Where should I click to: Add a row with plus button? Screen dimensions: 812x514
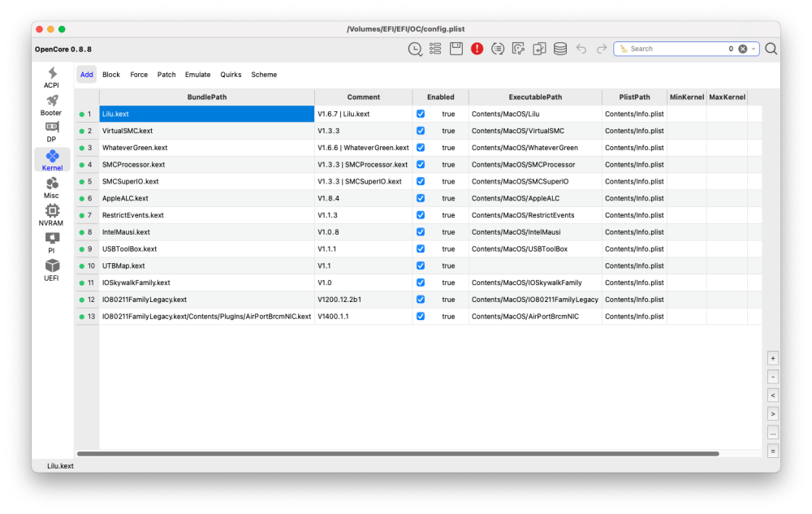point(773,358)
